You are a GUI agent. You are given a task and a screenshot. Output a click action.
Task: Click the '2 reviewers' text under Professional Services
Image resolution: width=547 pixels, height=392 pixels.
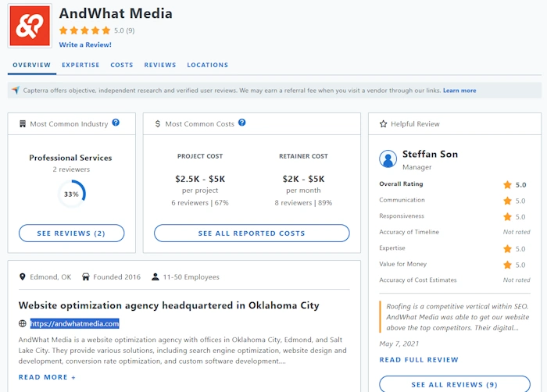click(x=71, y=169)
